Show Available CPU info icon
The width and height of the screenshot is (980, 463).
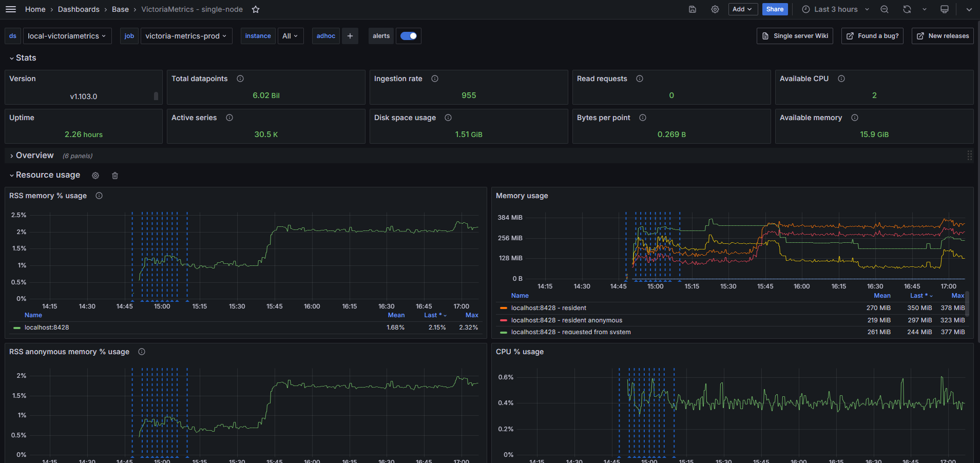(841, 79)
